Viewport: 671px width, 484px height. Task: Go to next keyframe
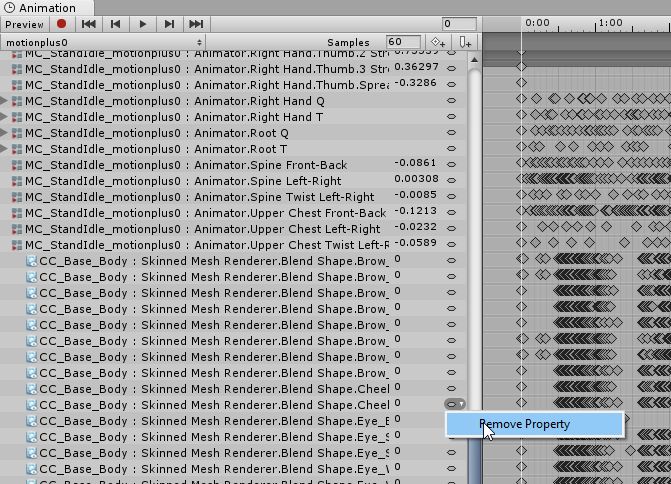pos(169,24)
